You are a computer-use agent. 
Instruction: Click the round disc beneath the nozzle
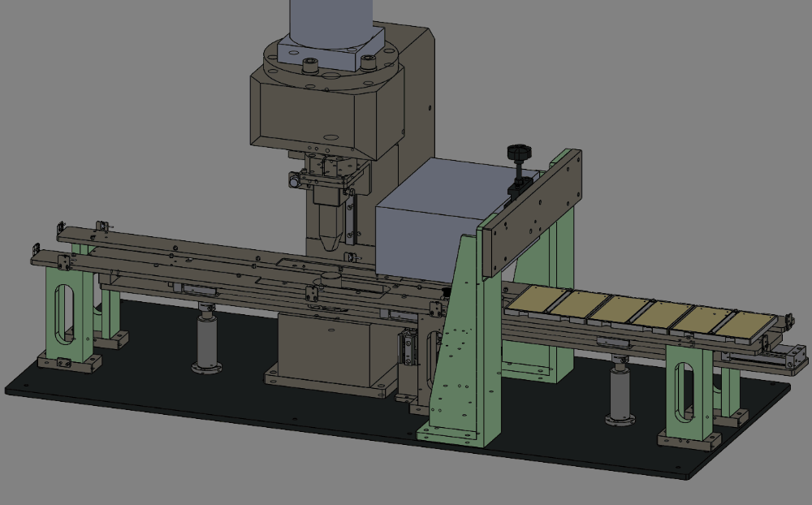click(x=330, y=278)
